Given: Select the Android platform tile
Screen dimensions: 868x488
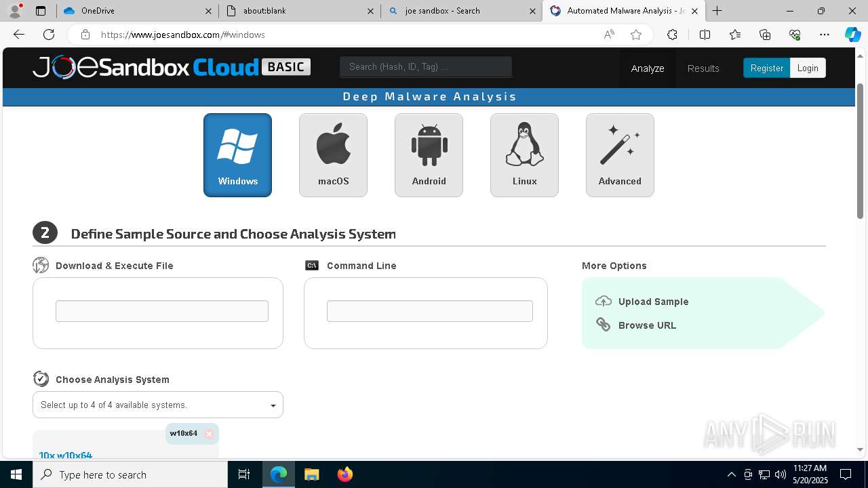Looking at the screenshot, I should click(x=429, y=155).
